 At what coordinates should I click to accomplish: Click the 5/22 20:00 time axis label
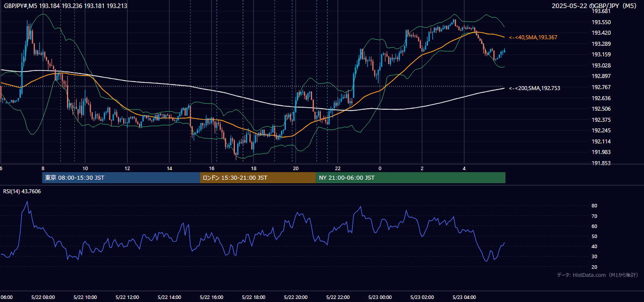click(x=295, y=297)
